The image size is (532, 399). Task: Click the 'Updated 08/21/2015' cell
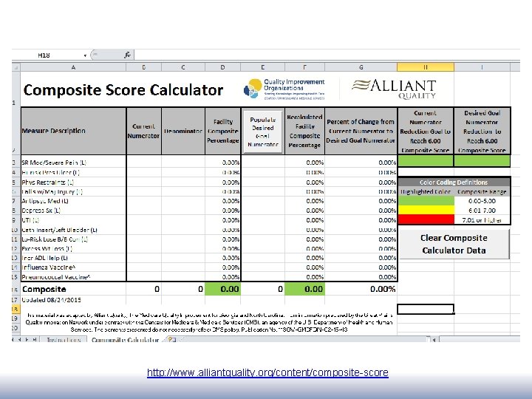[52, 300]
